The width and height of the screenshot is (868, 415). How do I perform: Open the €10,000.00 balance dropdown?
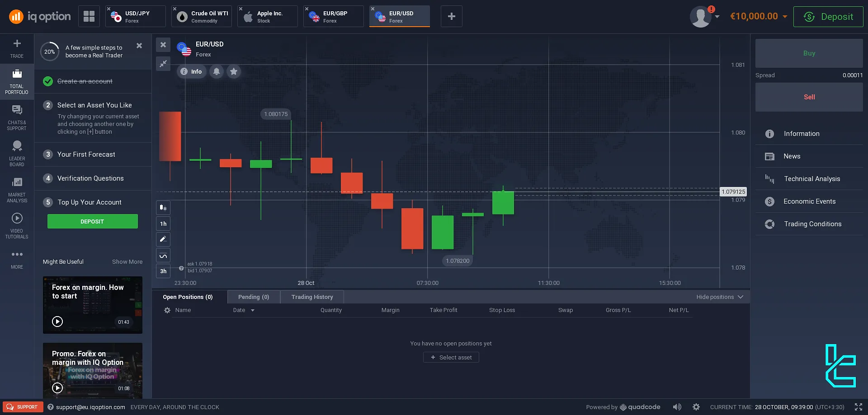[x=759, y=16]
